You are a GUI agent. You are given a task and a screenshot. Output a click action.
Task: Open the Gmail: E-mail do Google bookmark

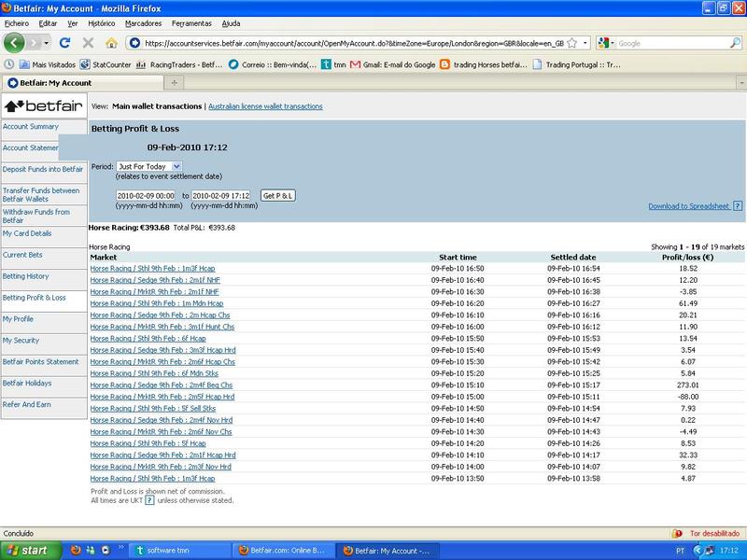392,64
